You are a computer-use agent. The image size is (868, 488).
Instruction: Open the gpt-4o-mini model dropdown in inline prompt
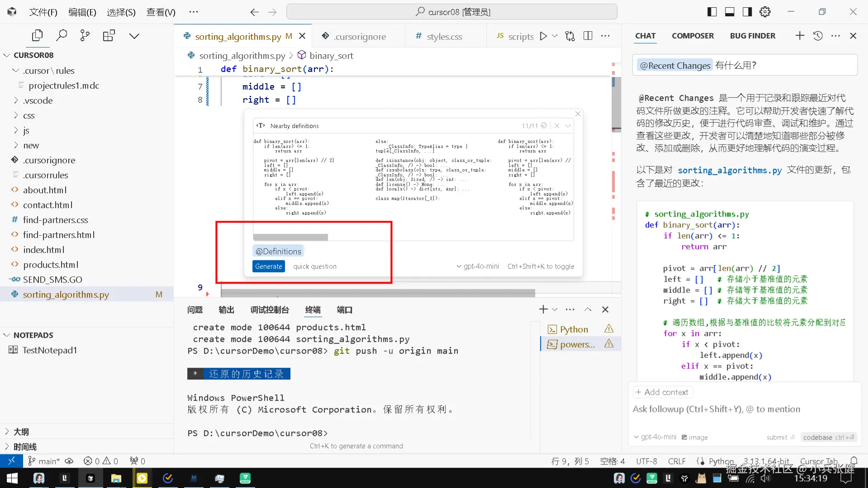point(478,266)
